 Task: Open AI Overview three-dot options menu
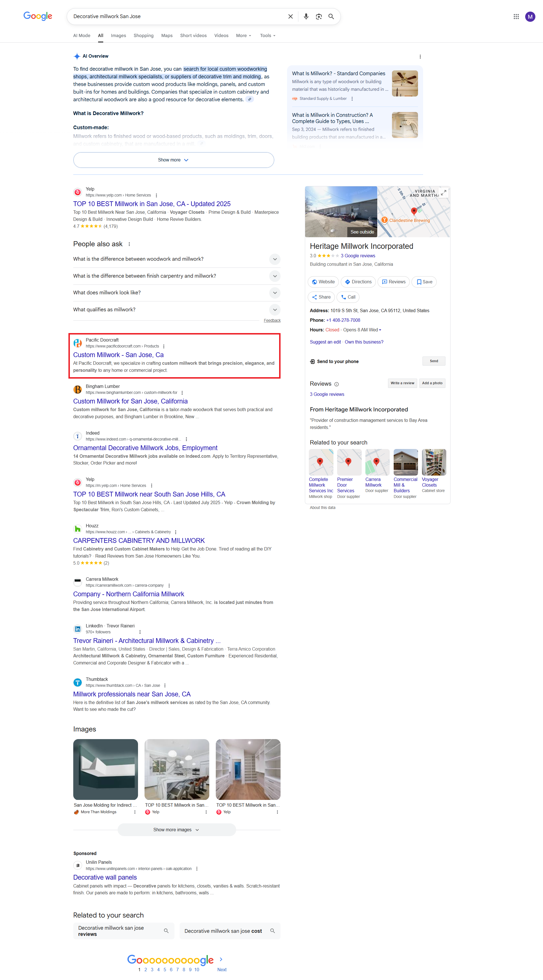tap(420, 57)
